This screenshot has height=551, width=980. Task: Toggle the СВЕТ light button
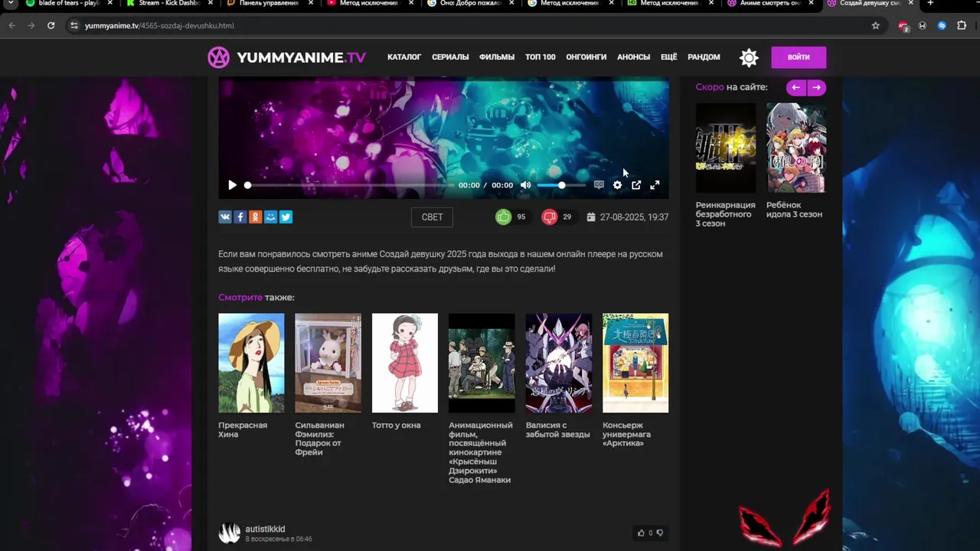click(432, 217)
